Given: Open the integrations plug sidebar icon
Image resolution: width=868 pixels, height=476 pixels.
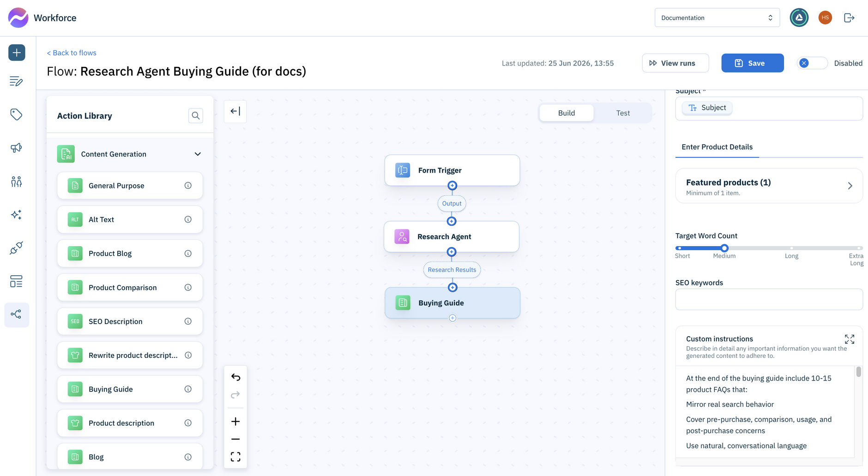Looking at the screenshot, I should pos(17,248).
